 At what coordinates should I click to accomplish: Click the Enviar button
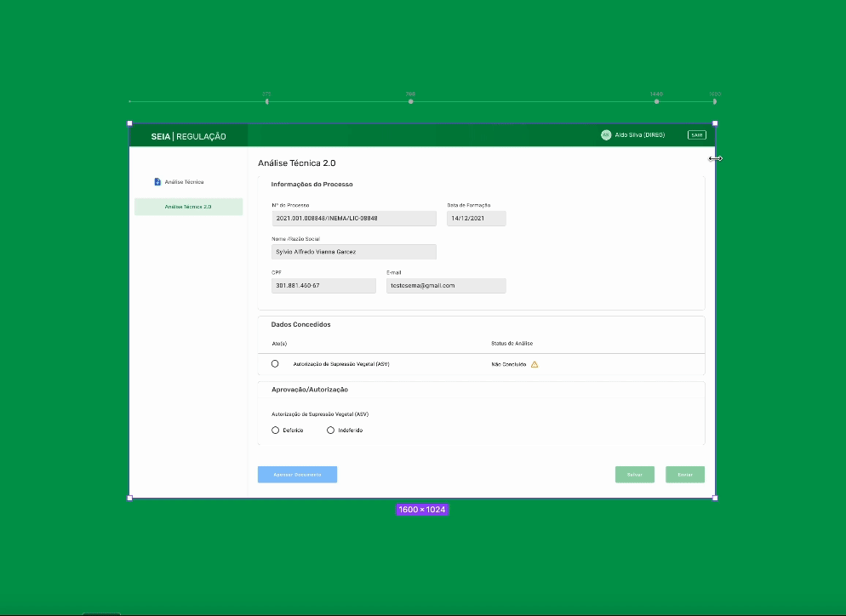pos(684,474)
